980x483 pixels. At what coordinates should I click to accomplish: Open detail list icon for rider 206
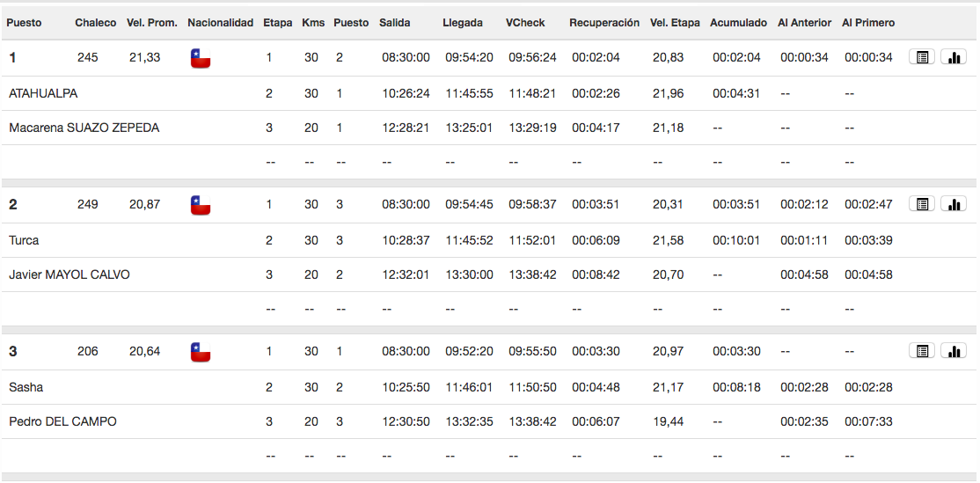click(922, 351)
